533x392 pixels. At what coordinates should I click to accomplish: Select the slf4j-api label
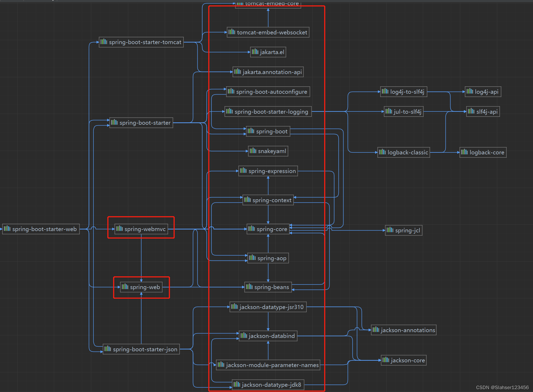(487, 112)
